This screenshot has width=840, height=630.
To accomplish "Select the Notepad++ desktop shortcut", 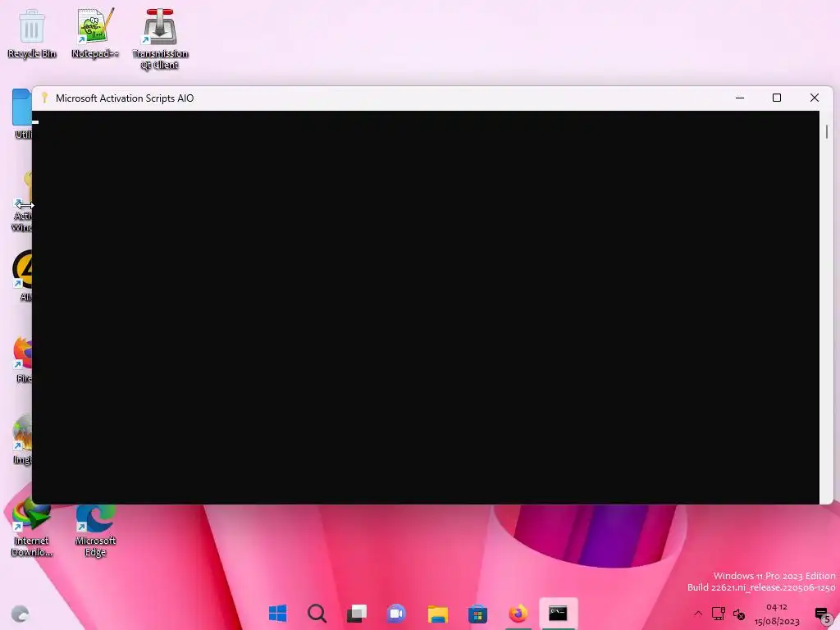I will [95, 33].
